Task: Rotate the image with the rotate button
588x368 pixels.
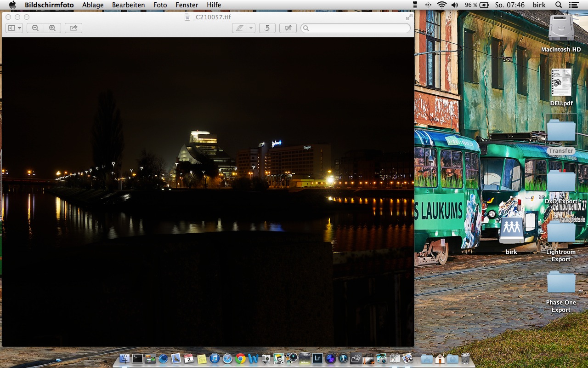Action: point(267,28)
